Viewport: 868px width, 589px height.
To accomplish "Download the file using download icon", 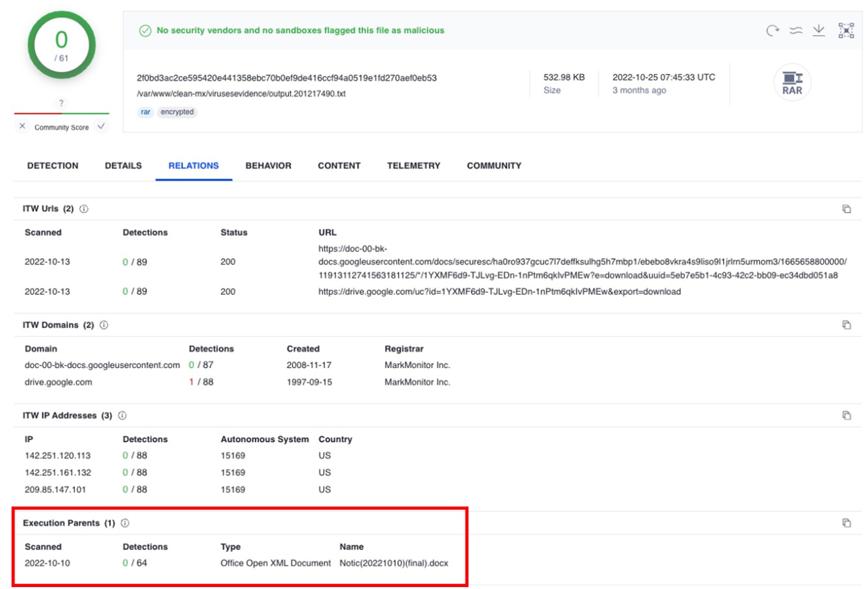I will 819,31.
